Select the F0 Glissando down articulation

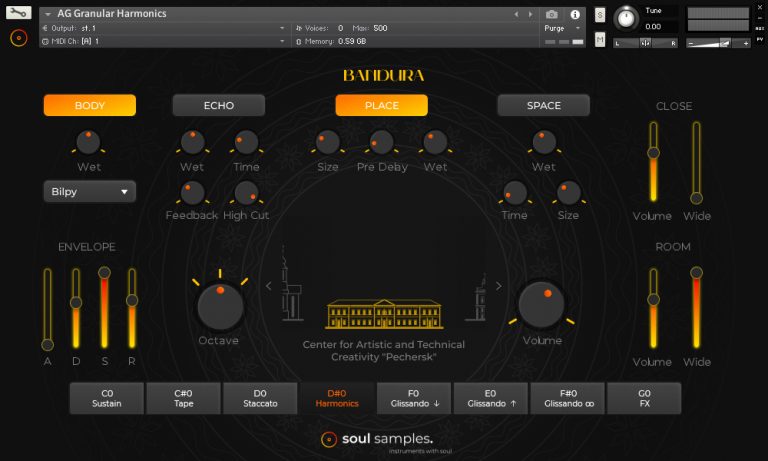(414, 398)
